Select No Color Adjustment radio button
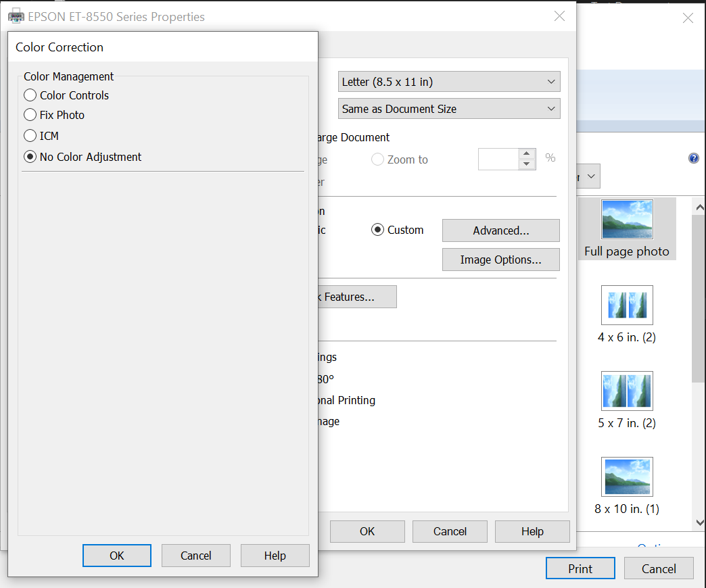Viewport: 706px width, 588px height. [x=30, y=157]
